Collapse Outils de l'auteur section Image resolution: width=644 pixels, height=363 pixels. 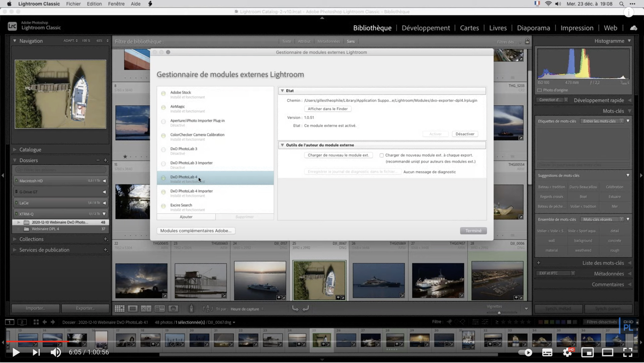point(282,145)
